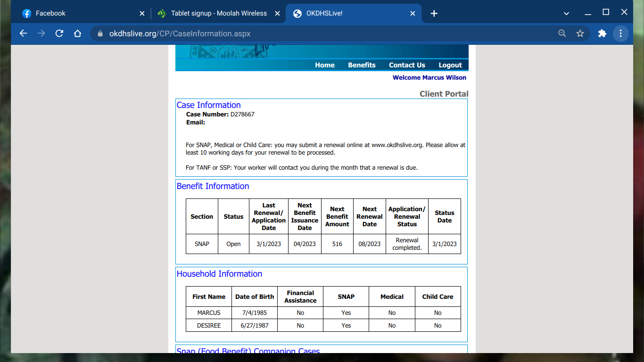Close the Moolah Wireless tab
This screenshot has width=644, height=362.
pyautogui.click(x=277, y=14)
